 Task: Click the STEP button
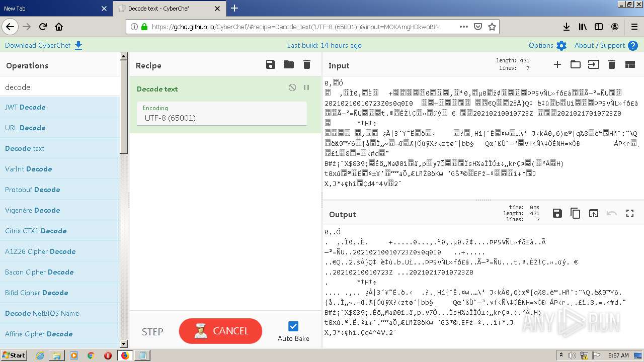coord(152,331)
